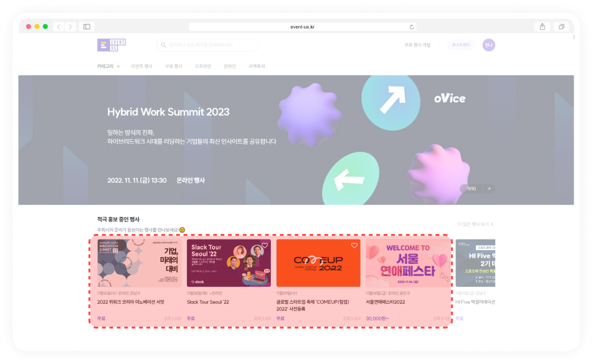Click the event search input field
593x364 pixels.
(x=207, y=45)
